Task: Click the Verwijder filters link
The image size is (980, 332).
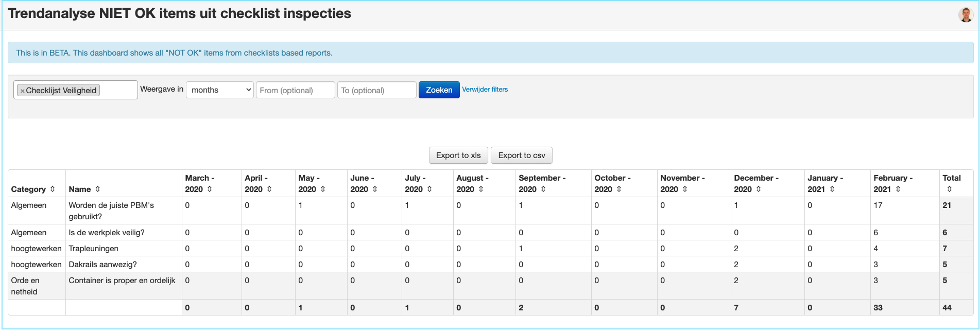Action: tap(485, 90)
